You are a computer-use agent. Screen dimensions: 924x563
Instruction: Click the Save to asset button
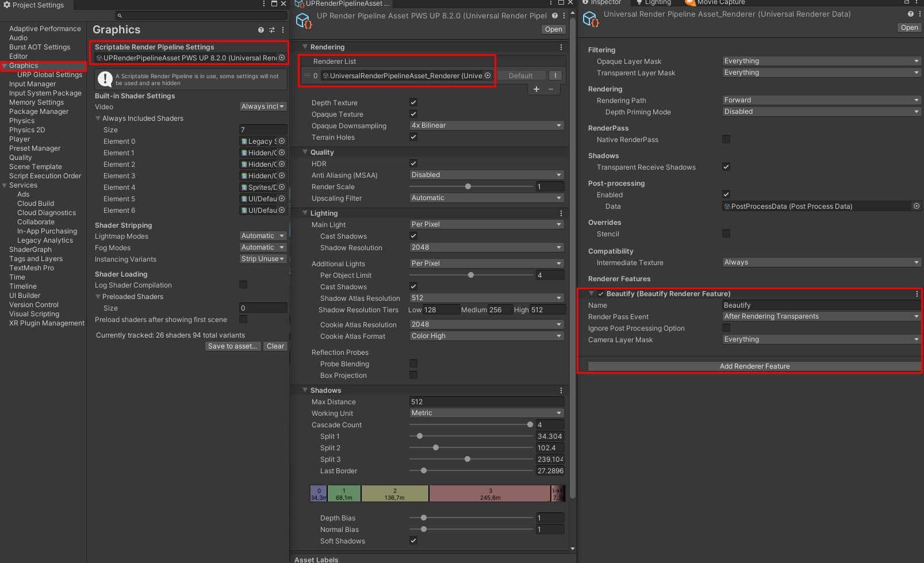[232, 346]
